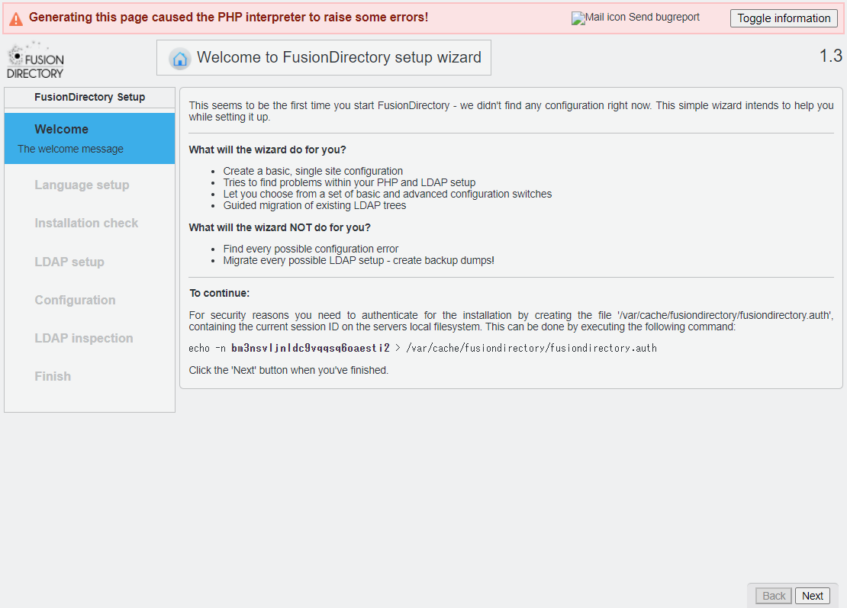
Task: Click the Next button
Action: 812,595
